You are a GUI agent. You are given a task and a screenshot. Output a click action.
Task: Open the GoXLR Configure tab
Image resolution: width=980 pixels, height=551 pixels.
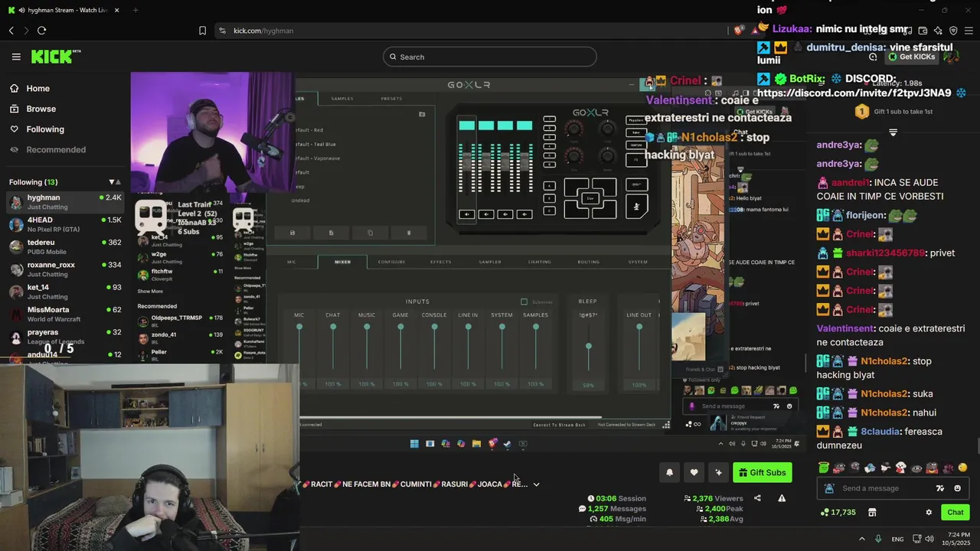391,262
